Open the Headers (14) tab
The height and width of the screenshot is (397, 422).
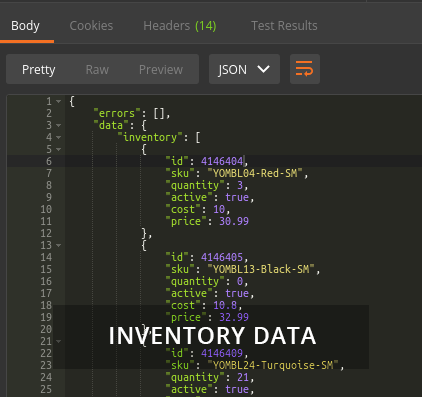pyautogui.click(x=180, y=26)
